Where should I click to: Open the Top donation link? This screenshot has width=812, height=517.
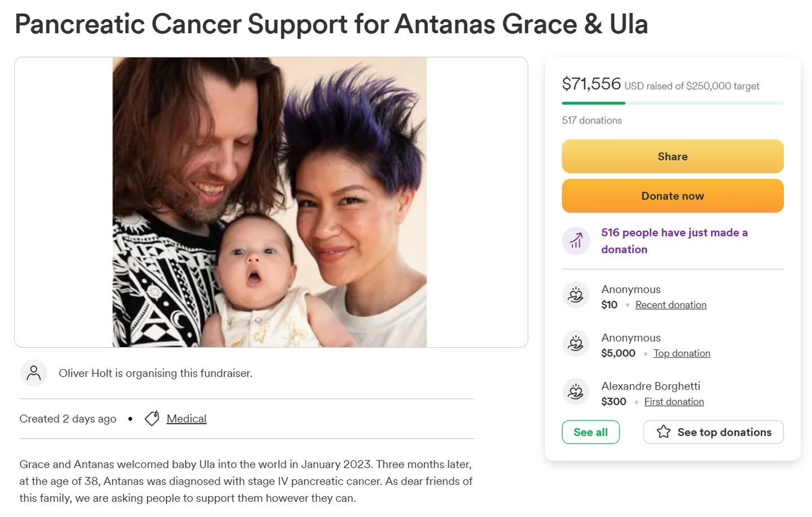(x=682, y=353)
